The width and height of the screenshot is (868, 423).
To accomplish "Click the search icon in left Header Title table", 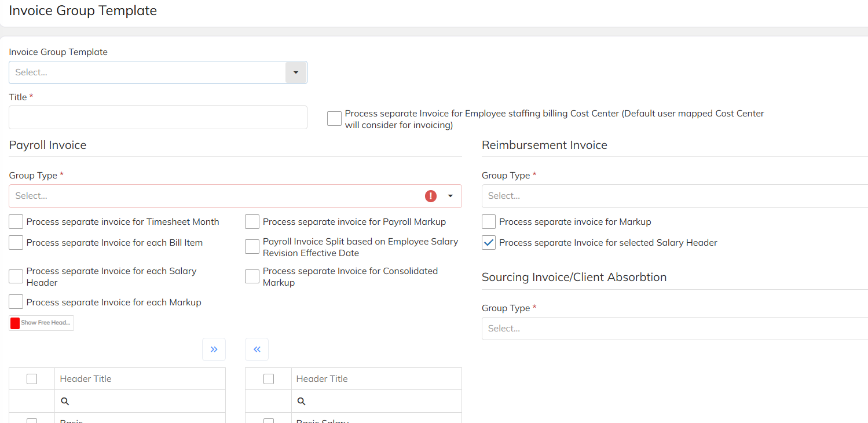I will tap(65, 401).
